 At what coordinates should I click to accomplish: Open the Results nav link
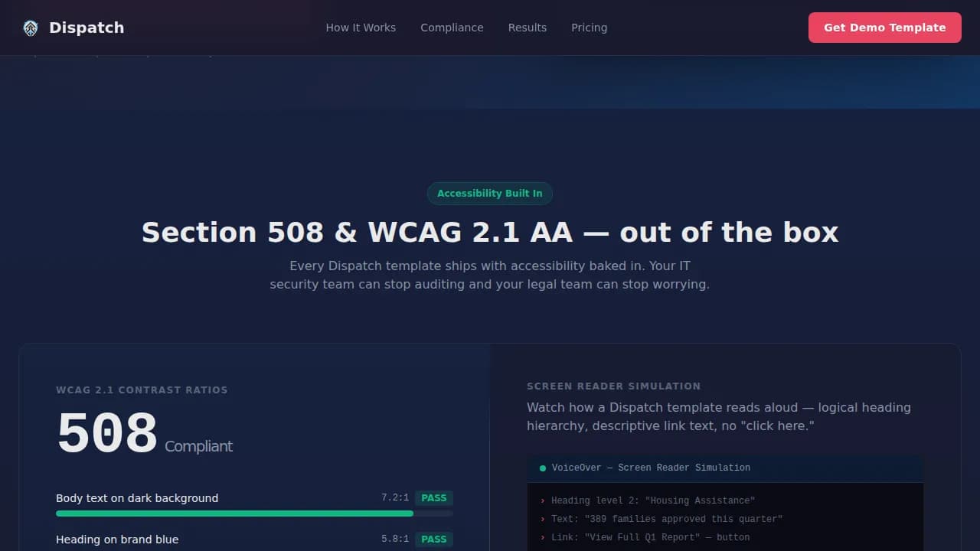coord(528,28)
